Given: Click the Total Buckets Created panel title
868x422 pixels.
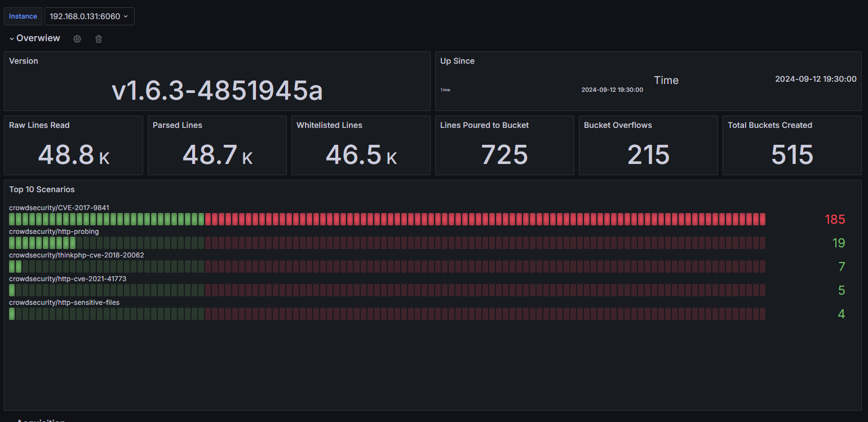Looking at the screenshot, I should [769, 125].
